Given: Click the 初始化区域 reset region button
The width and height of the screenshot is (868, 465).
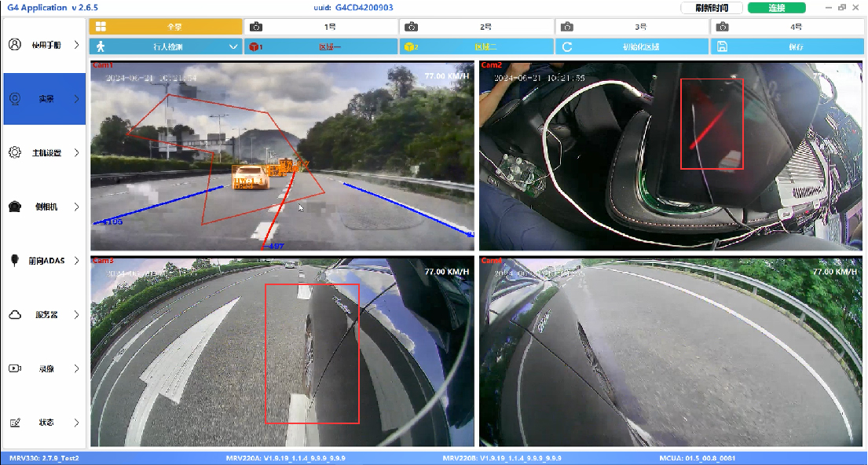Looking at the screenshot, I should pyautogui.click(x=631, y=46).
